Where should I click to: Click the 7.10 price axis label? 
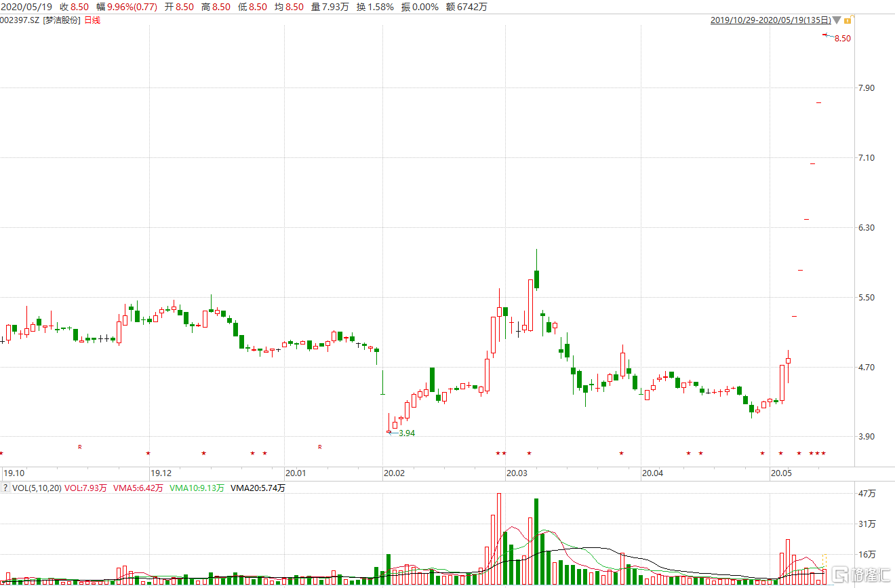[x=867, y=158]
